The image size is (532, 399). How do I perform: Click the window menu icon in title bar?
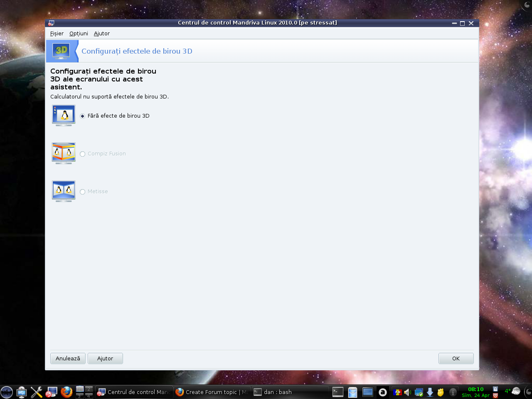[51, 23]
